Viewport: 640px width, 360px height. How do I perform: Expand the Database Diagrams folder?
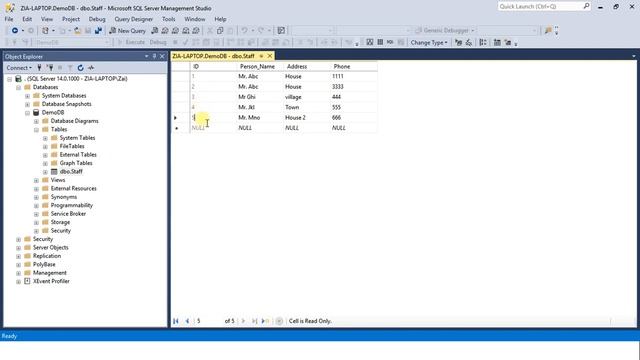(36, 121)
